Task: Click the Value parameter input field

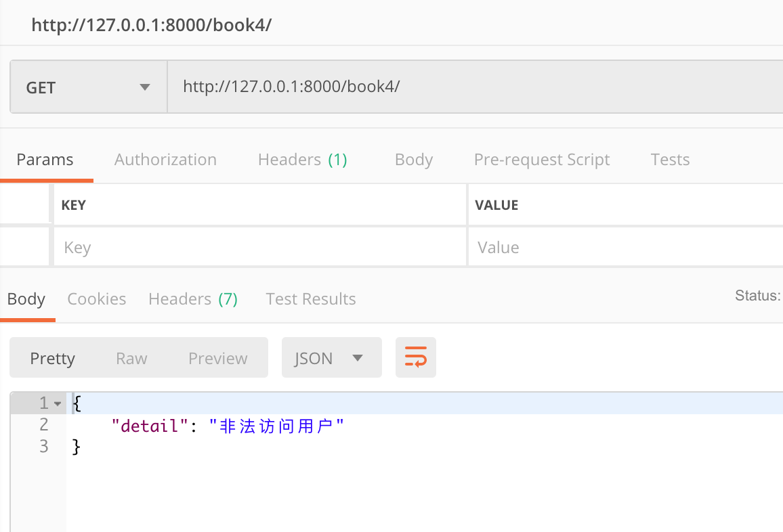Action: click(623, 248)
